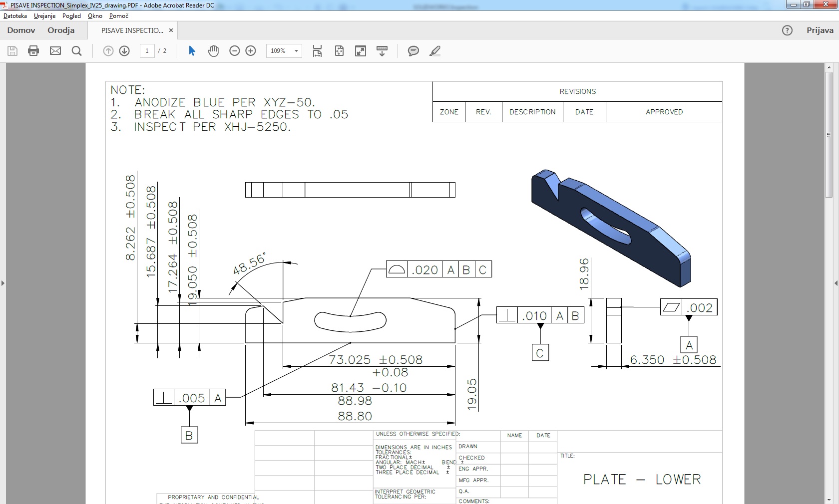Switch to full screen read mode

361,51
